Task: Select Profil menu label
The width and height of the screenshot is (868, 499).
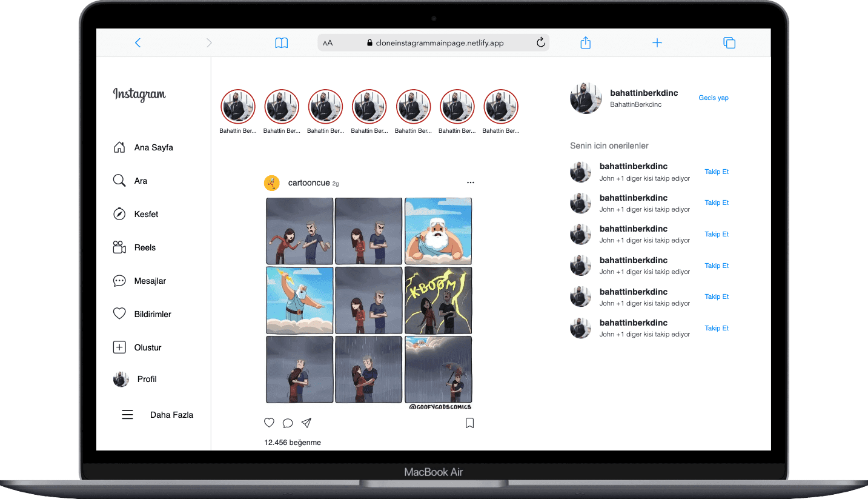Action: (147, 379)
